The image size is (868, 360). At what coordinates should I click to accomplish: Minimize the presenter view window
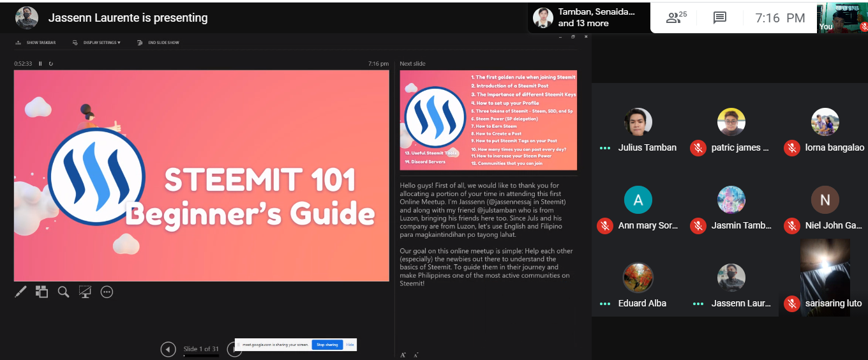click(x=561, y=37)
